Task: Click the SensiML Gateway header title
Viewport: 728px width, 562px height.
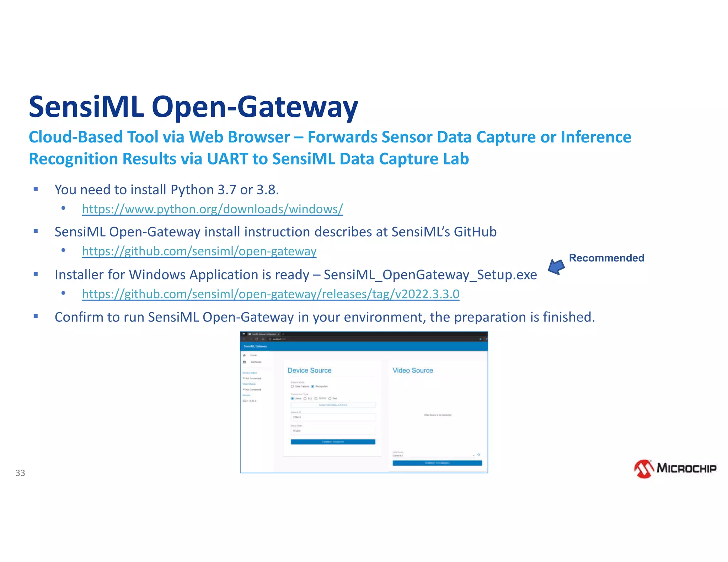Action: coord(255,346)
